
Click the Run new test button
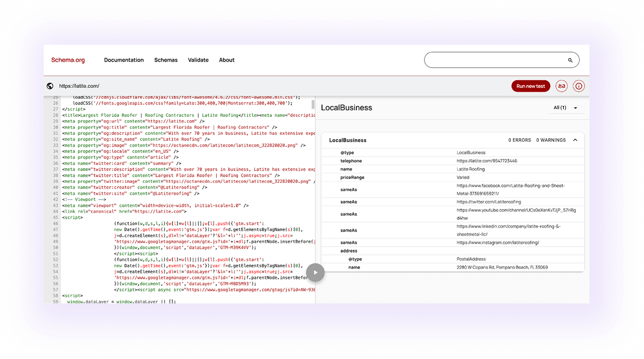coord(530,86)
